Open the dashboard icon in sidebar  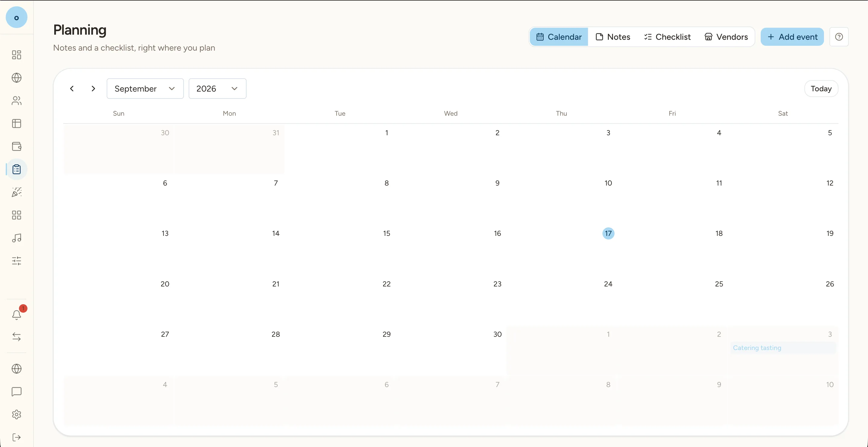click(x=17, y=55)
